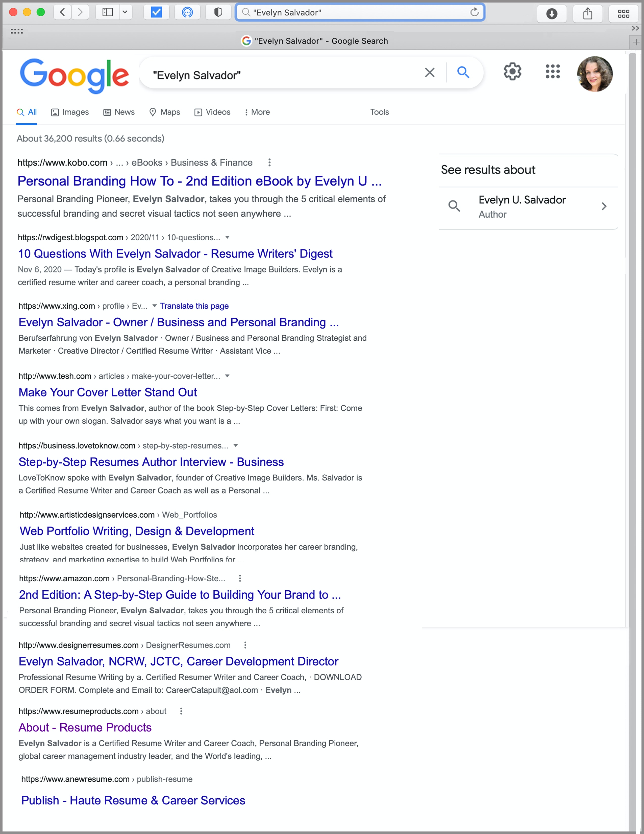Switch to the Images tab

(70, 112)
